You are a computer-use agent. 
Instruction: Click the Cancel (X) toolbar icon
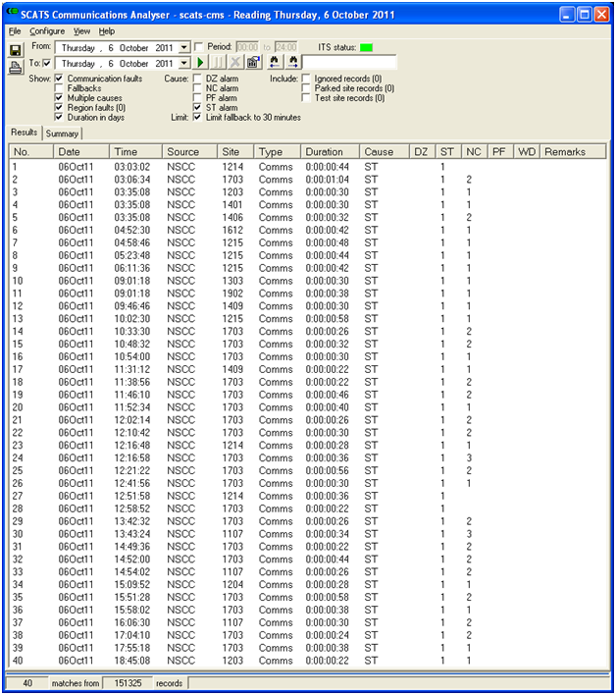coord(235,62)
